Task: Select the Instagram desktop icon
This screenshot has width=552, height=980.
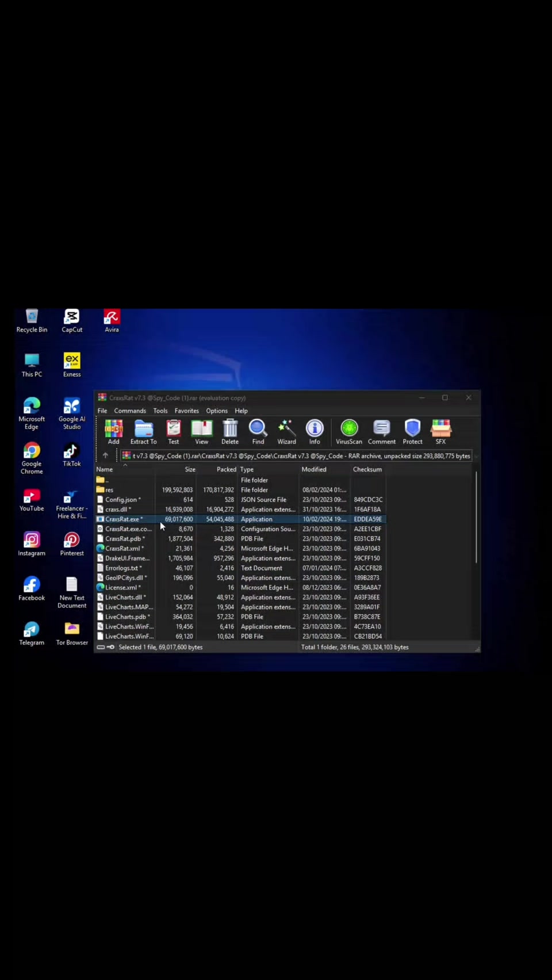Action: pyautogui.click(x=32, y=544)
